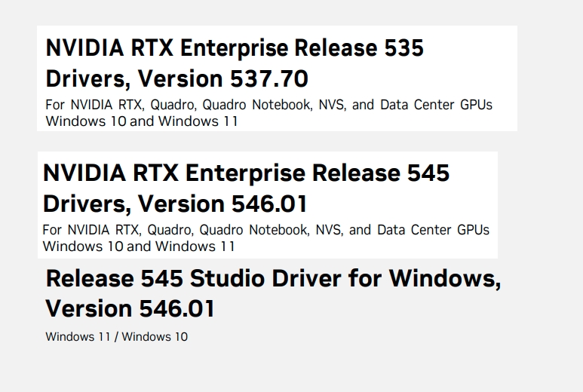This screenshot has width=583, height=392.
Task: Click 'For NVIDIA RTX,' in the Release 545 description
Action: tap(92, 230)
